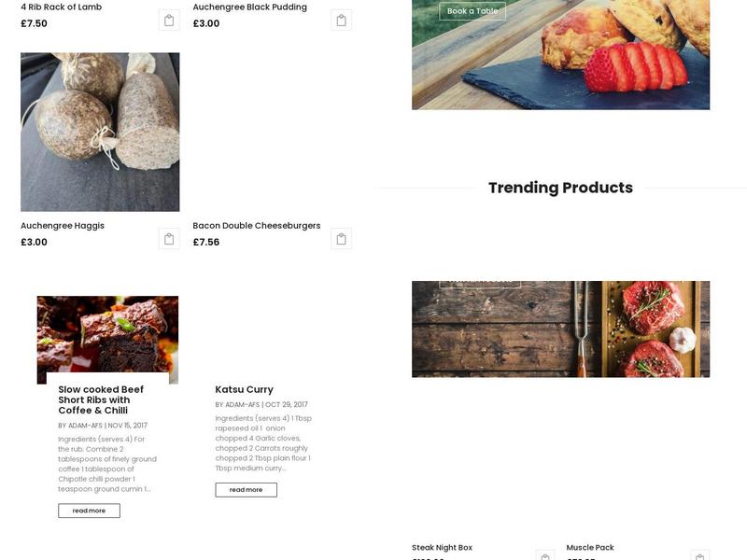Read more about Slow cooked Beef Short Ribs
This screenshot has height=560, width=747.
89,511
